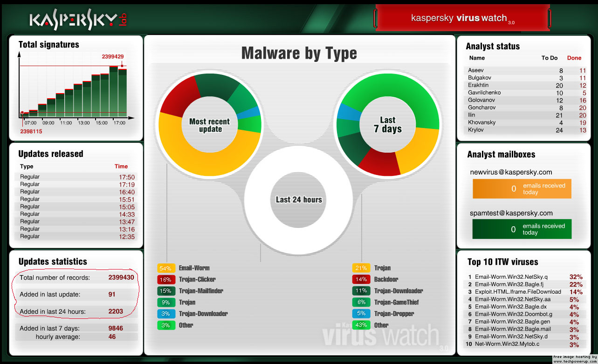Click the To Do column header
This screenshot has height=364, width=598.
click(550, 58)
